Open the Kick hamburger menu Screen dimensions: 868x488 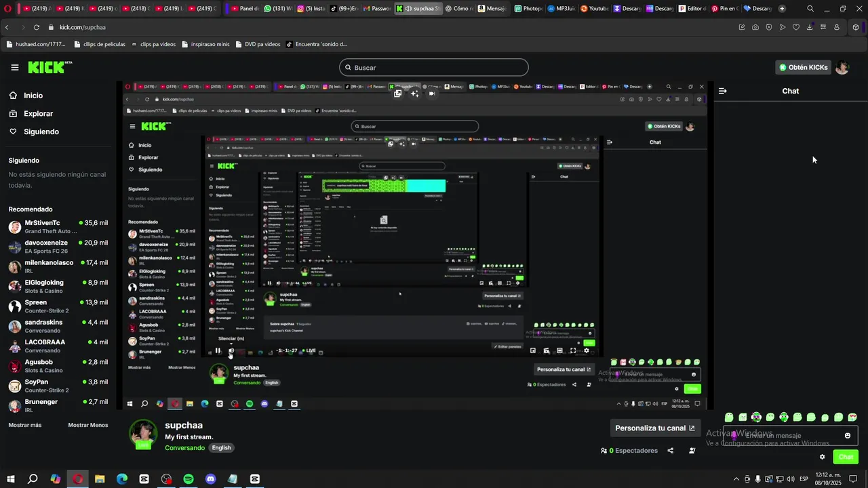click(14, 67)
